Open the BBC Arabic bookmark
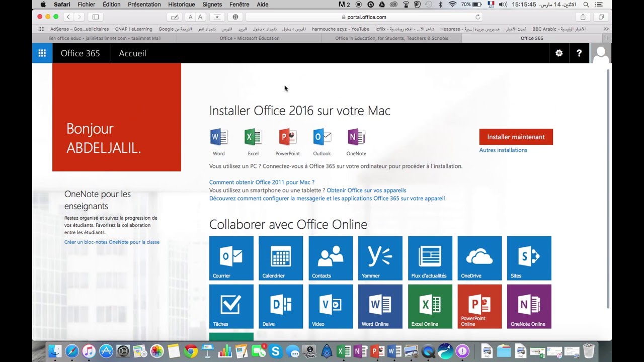 [x=559, y=29]
